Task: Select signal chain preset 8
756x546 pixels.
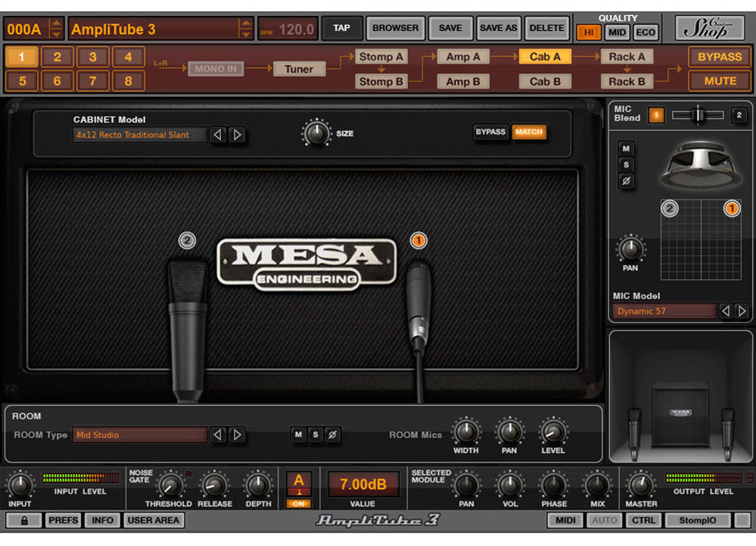Action: point(128,81)
